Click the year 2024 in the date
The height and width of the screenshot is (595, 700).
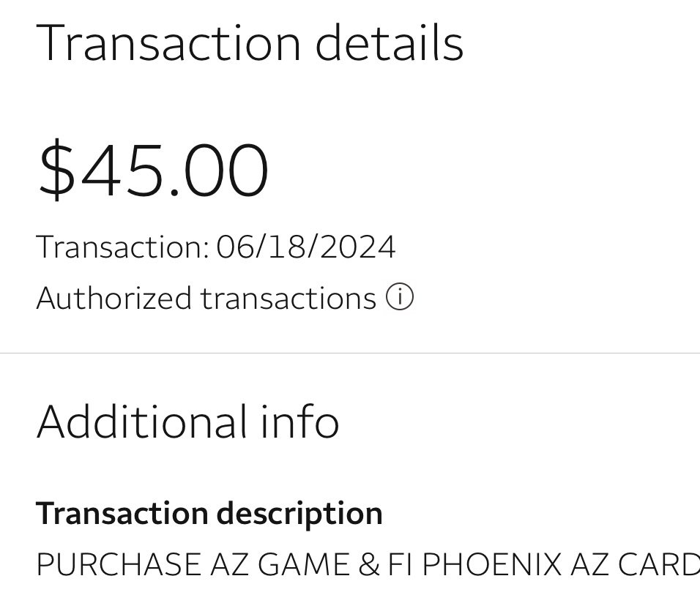point(357,247)
